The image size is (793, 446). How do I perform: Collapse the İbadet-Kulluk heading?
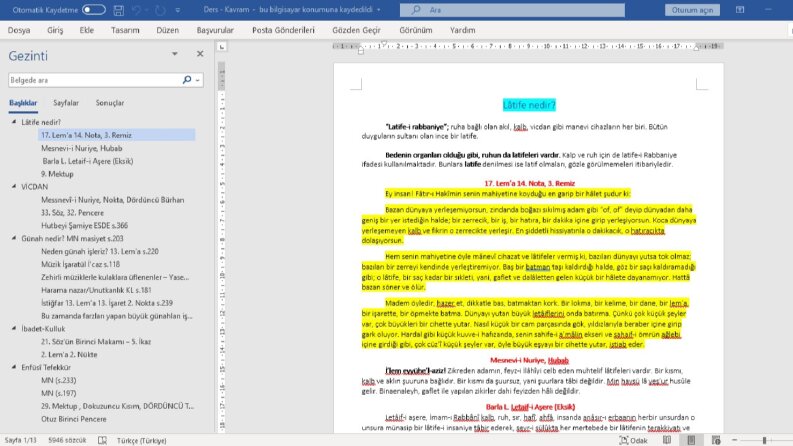click(x=14, y=328)
